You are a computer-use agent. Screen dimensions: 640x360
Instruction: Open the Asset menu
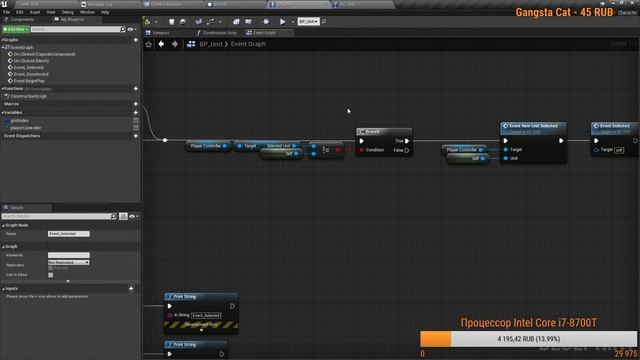click(35, 12)
